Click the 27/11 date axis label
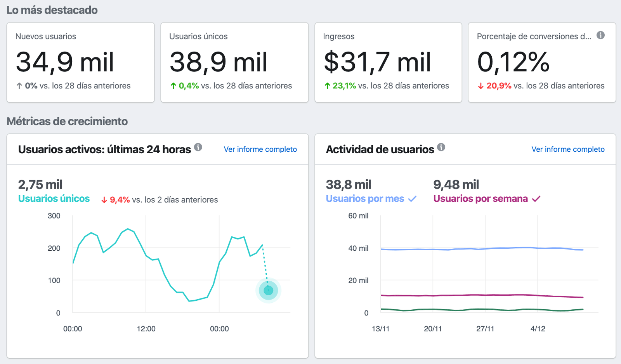Viewport: 621px width, 364px height. coord(485,329)
